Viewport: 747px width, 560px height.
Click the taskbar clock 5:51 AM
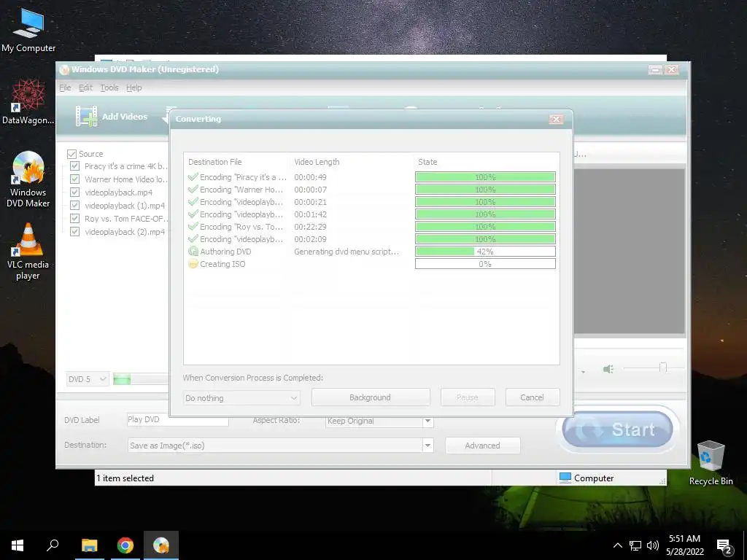point(684,539)
